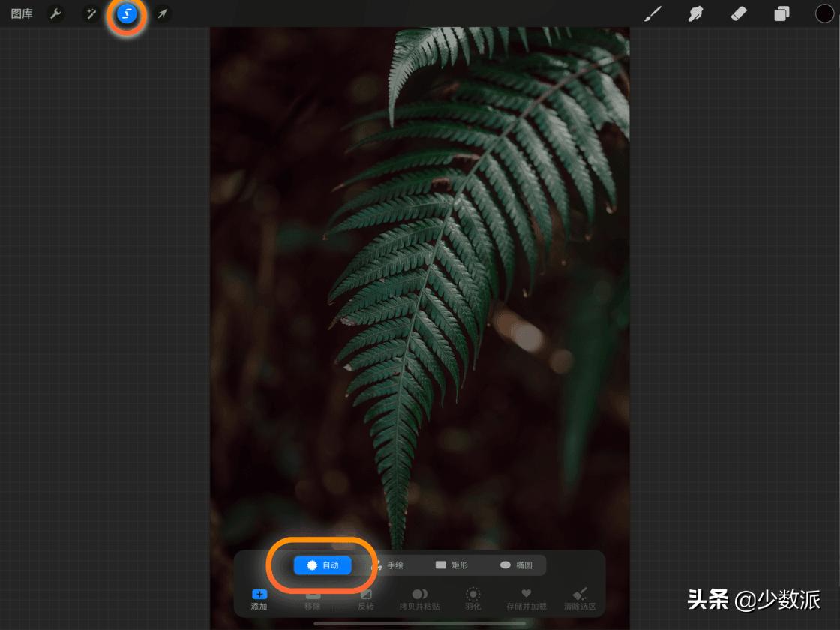Tap the 添加 add selection button
The image size is (840, 630).
pos(259,599)
